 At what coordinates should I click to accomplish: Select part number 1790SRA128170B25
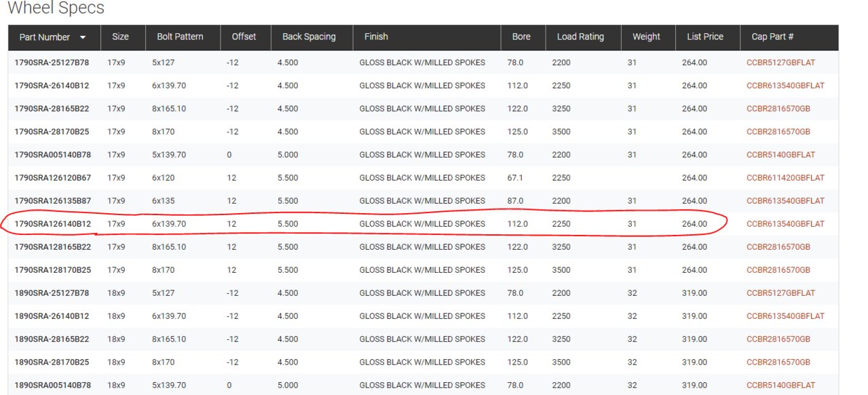tap(53, 270)
